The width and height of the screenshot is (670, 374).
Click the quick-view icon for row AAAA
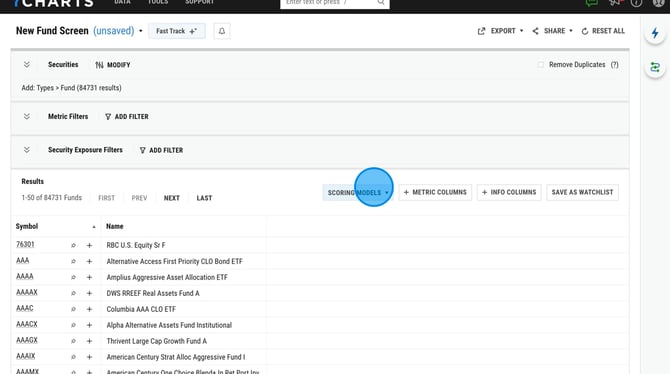(73, 277)
